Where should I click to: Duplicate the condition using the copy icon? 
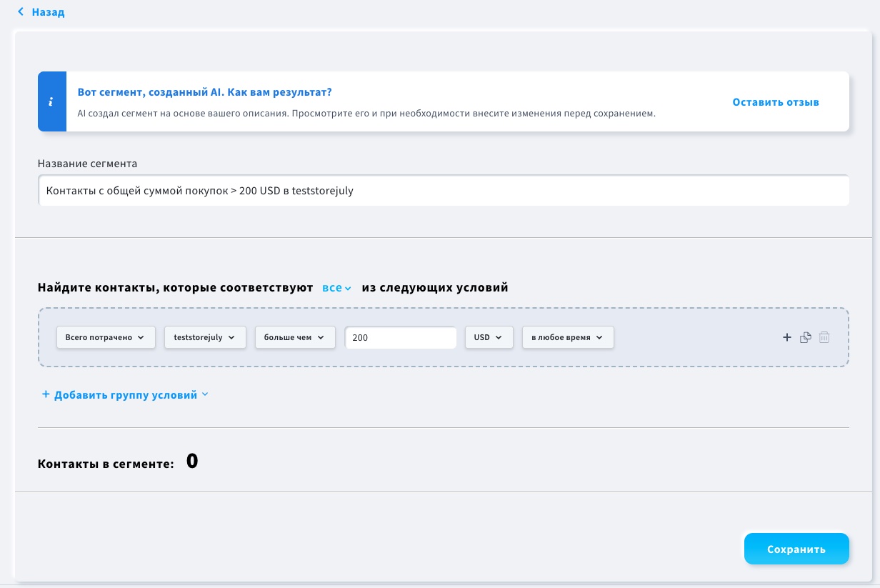click(x=805, y=337)
